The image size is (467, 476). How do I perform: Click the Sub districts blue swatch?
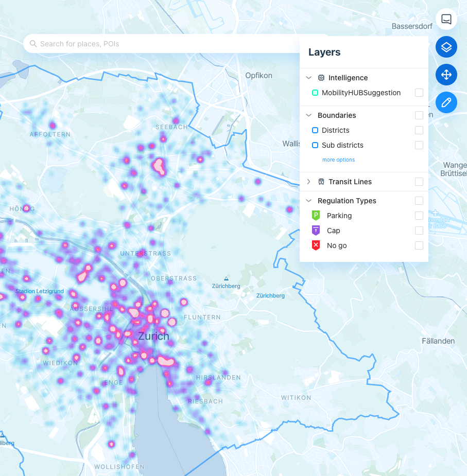point(315,145)
